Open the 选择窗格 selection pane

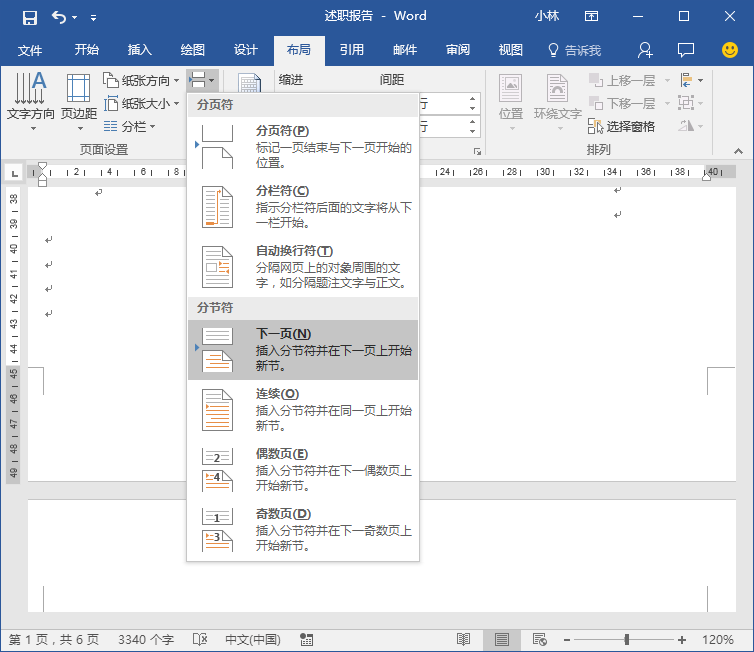click(x=621, y=126)
